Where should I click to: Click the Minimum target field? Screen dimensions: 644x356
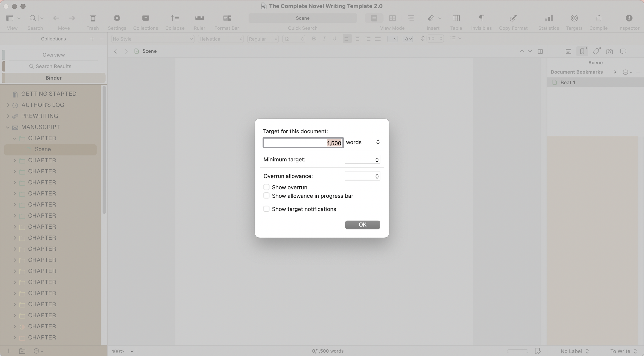[362, 160]
